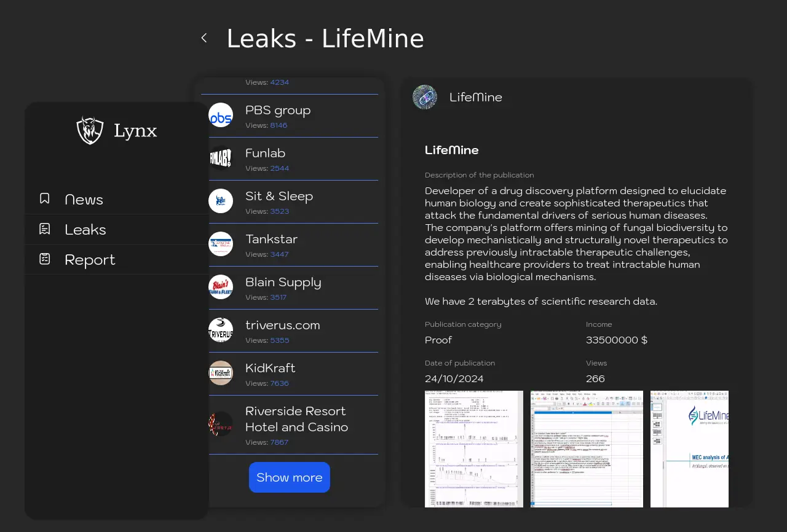The width and height of the screenshot is (787, 532).
Task: Click the Leaks document icon in sidebar
Action: (x=45, y=229)
